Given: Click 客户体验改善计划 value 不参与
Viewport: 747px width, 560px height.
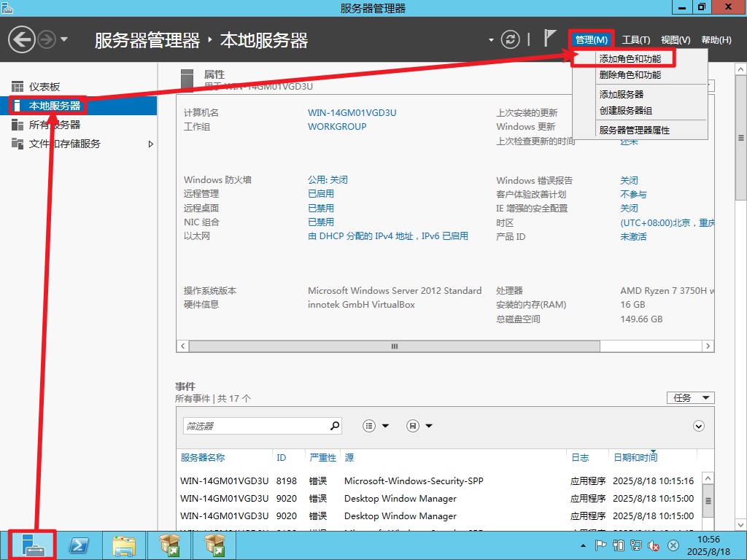Looking at the screenshot, I should pos(633,194).
